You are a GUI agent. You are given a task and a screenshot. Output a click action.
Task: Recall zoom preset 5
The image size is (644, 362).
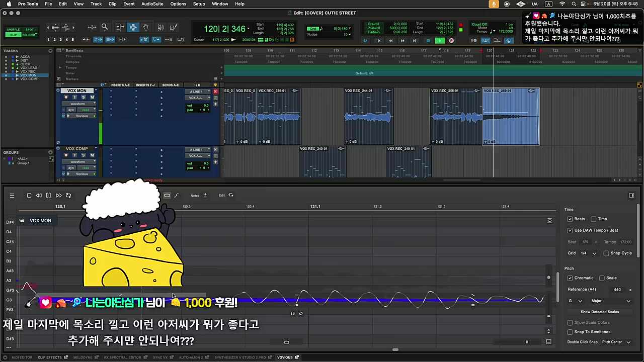click(x=73, y=40)
